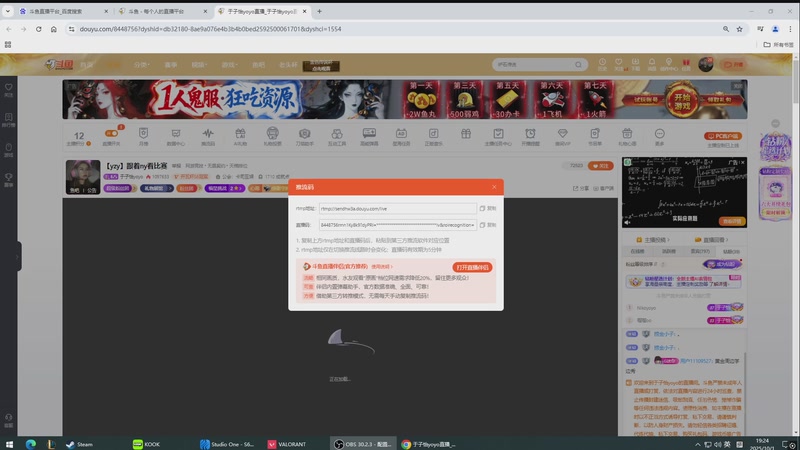Viewport: 800px width, 450px height.
Task: Open the diamond VIP toolbar icon
Action: 562,133
